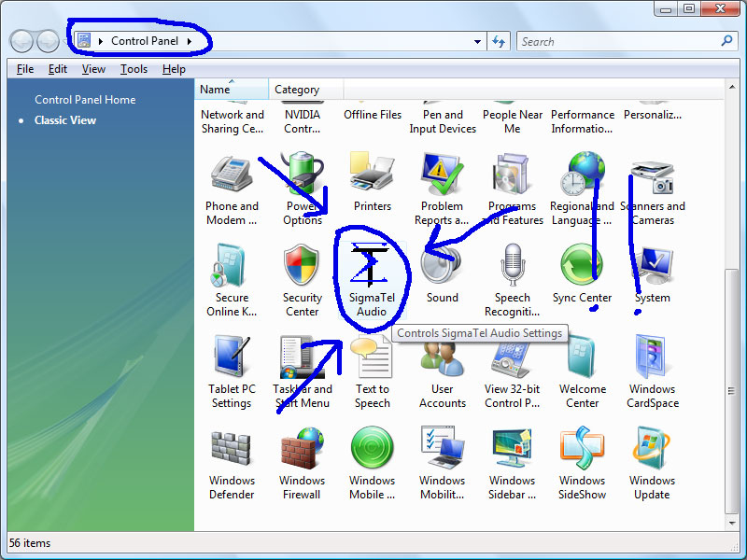Sort items by Name column
This screenshot has height=560, width=747.
coord(232,89)
